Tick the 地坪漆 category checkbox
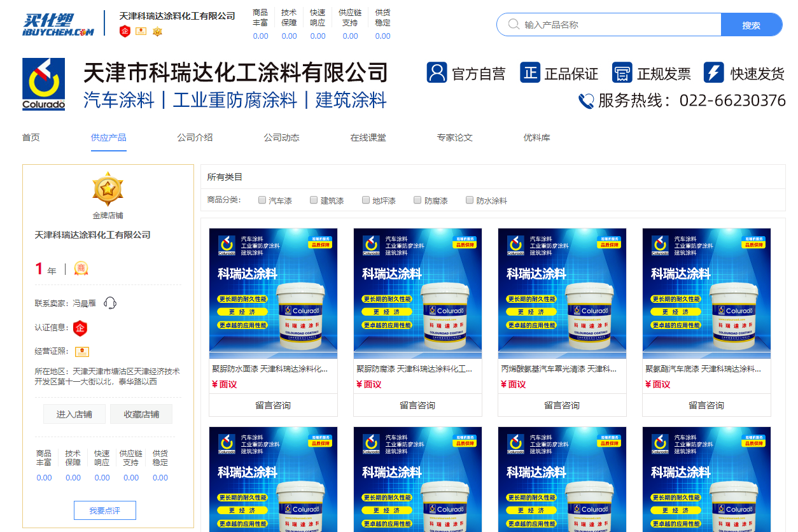Viewport: 798px width, 532px height. pyautogui.click(x=366, y=200)
